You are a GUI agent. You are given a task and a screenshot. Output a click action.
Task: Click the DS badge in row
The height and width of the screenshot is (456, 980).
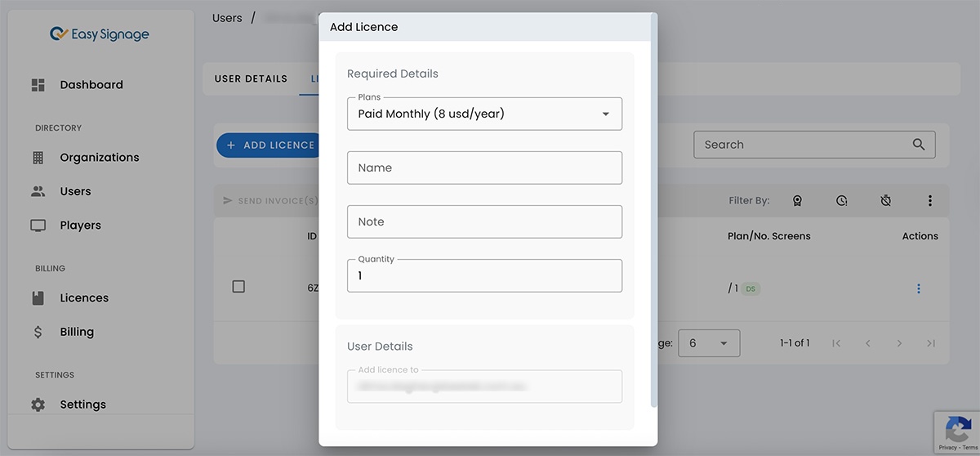coord(751,288)
